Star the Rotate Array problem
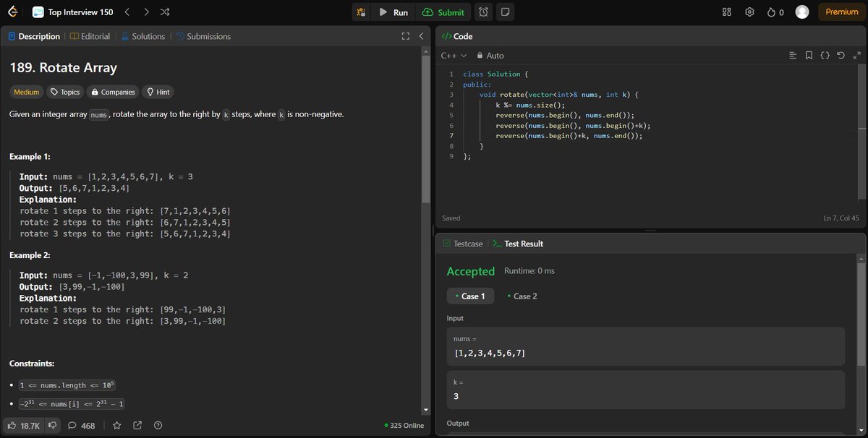 pyautogui.click(x=116, y=426)
